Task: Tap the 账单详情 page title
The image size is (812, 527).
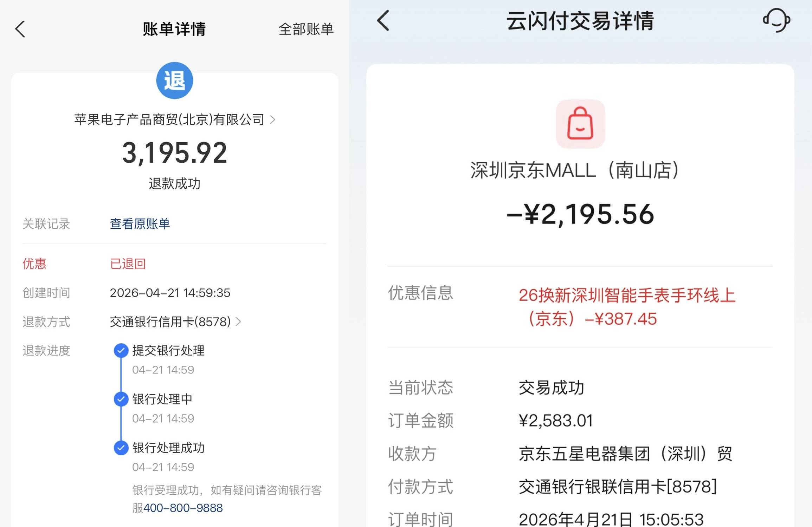Action: click(174, 29)
